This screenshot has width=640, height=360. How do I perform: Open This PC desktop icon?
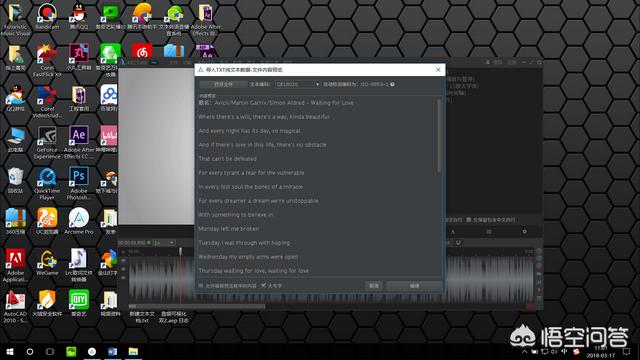[16, 140]
